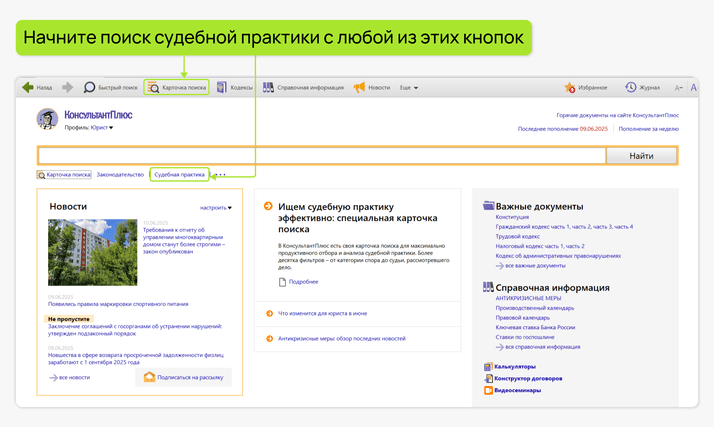
Task: Open the АНТИКРИЗИСНЫЕ МЕРЫ link
Action: 528,298
